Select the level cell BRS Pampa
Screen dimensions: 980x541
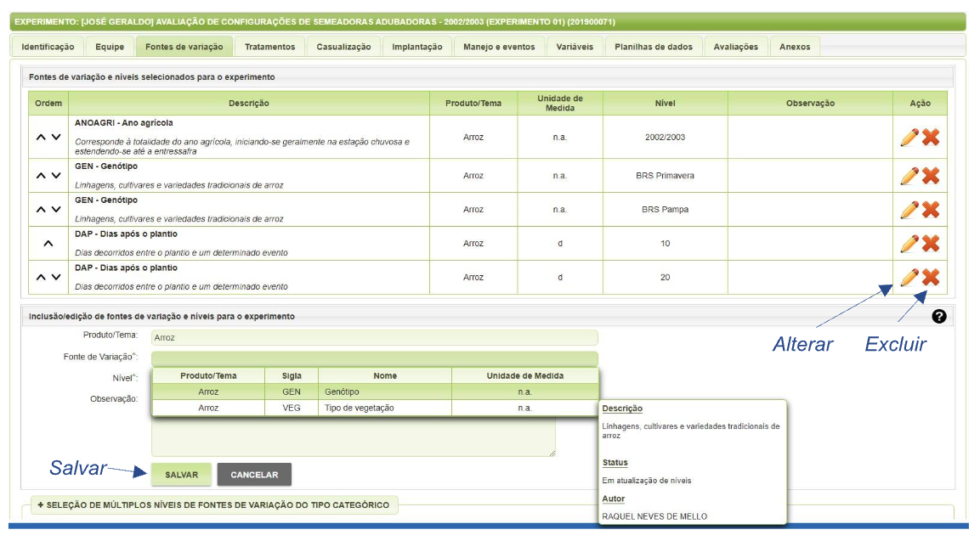coord(665,209)
